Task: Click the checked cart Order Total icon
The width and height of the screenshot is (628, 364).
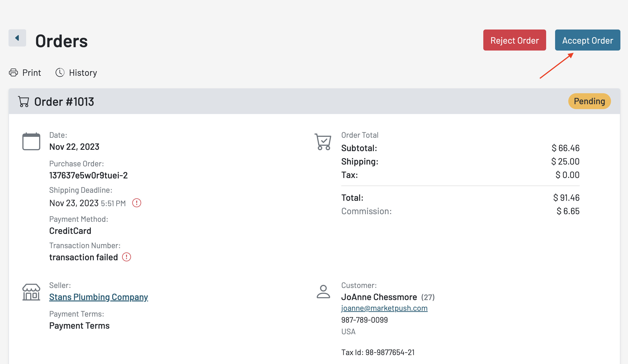Action: 323,142
